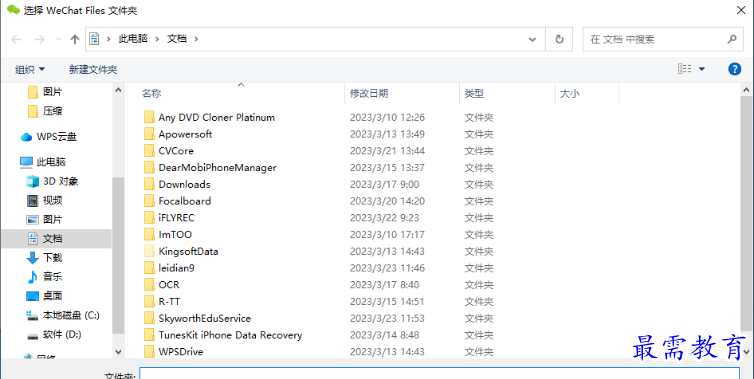Open 软件 (D:) drive
Image resolution: width=754 pixels, height=379 pixels.
(54, 334)
